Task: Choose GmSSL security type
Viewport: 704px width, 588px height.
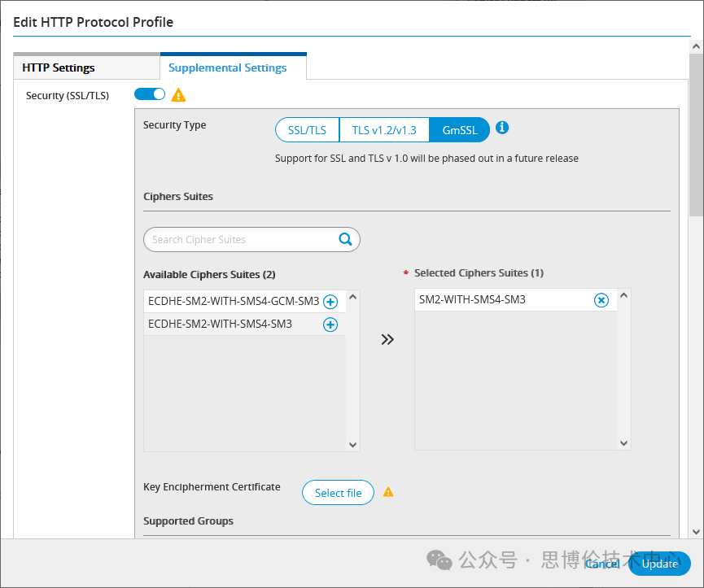Action: coord(459,130)
